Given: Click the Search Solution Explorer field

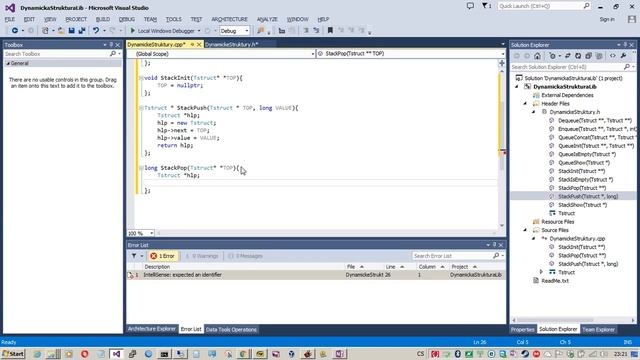Looking at the screenshot, I should point(572,67).
